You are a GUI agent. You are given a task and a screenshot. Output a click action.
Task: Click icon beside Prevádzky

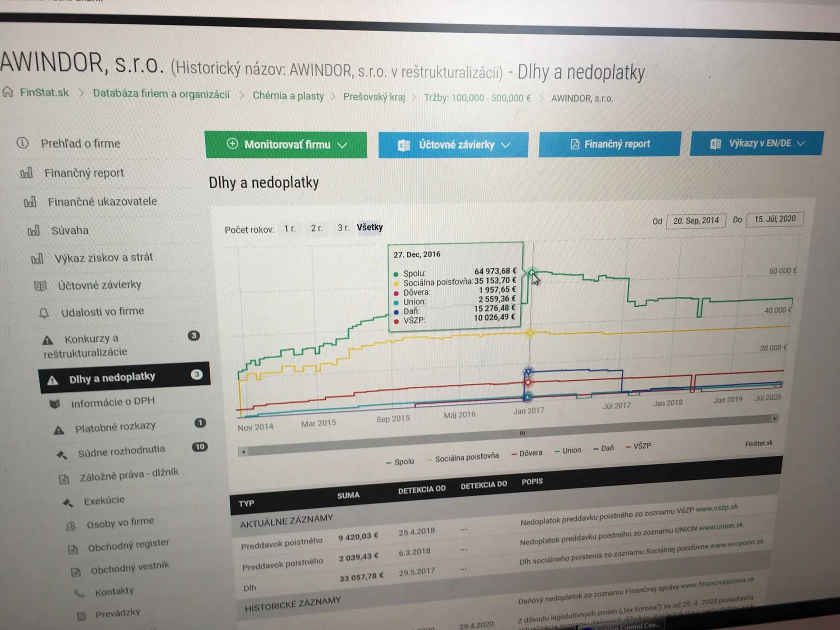[81, 616]
